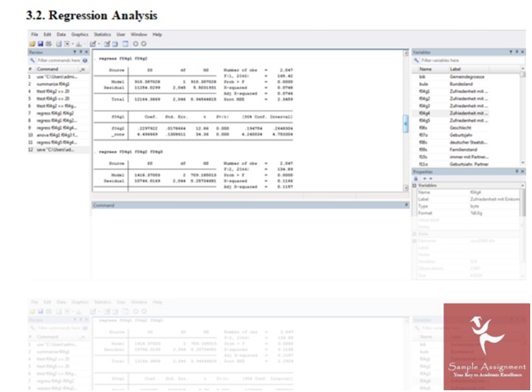This screenshot has height=392, width=532.
Task: Click the Filter commands here field
Action: (x=58, y=61)
